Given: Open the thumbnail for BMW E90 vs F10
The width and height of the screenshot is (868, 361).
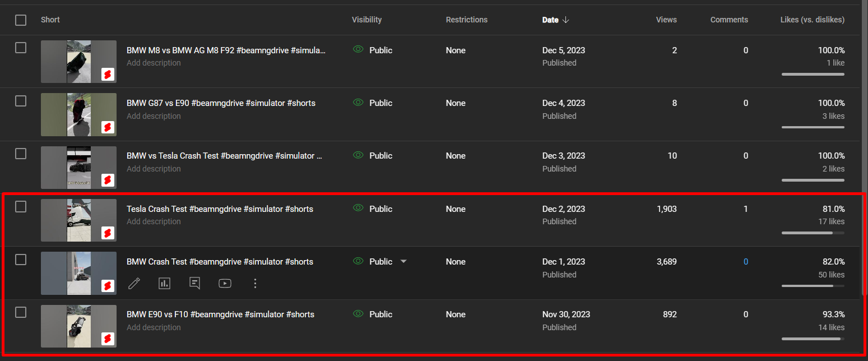Looking at the screenshot, I should (x=79, y=326).
